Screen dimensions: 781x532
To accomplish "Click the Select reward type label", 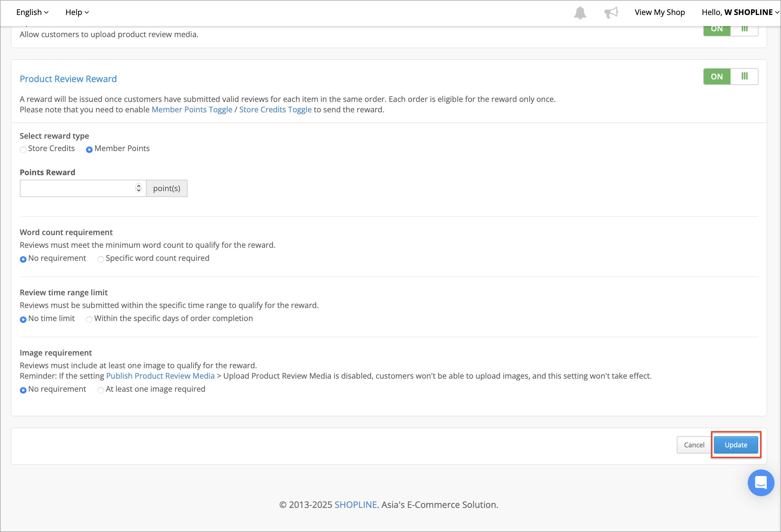I will point(54,136).
